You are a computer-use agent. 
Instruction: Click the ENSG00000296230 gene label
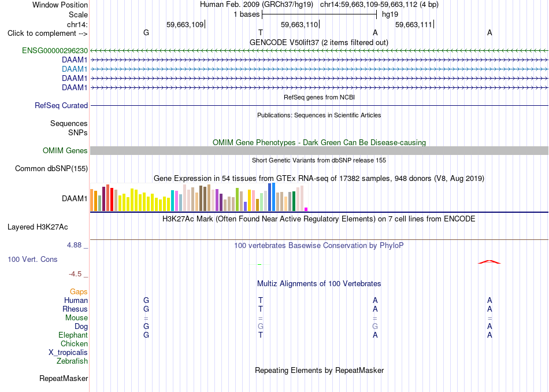pos(55,50)
